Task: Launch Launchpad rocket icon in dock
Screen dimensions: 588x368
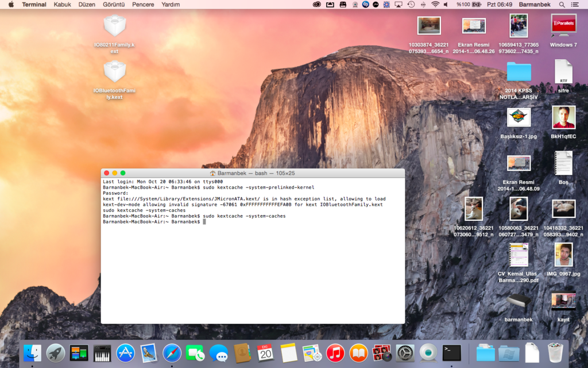Action: 56,354
